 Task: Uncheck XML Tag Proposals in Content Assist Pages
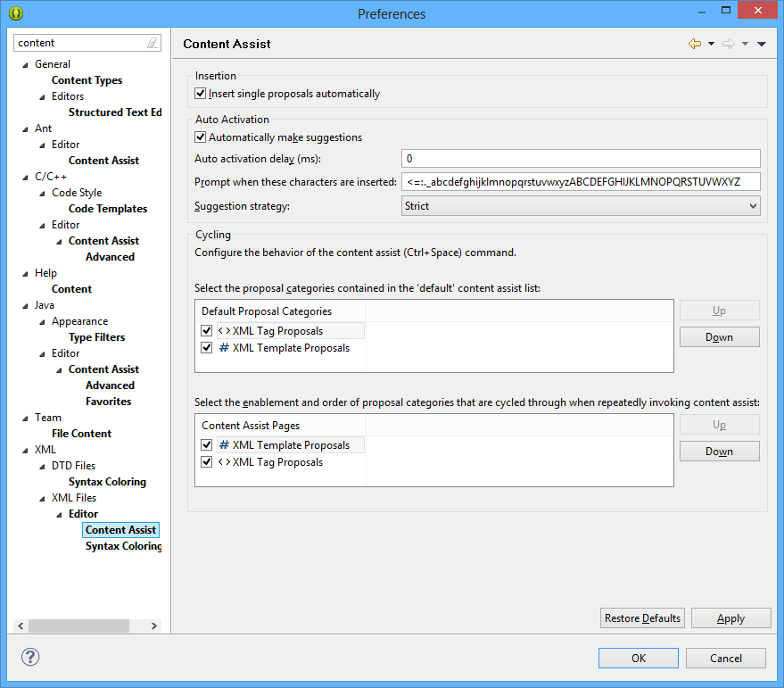206,462
